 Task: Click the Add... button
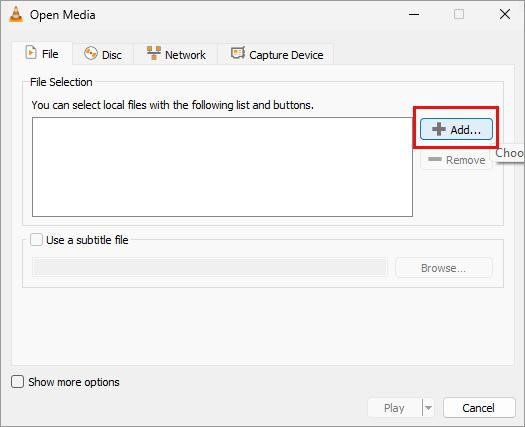click(456, 129)
